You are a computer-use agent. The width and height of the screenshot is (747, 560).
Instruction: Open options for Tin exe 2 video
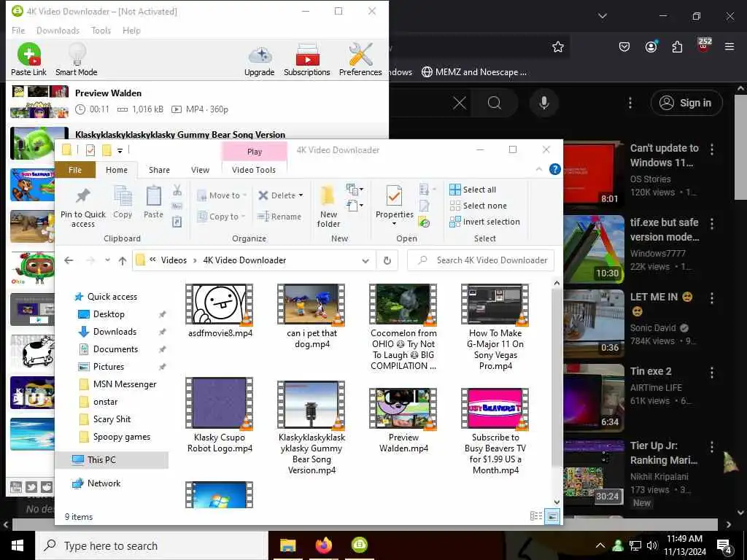[x=712, y=373]
